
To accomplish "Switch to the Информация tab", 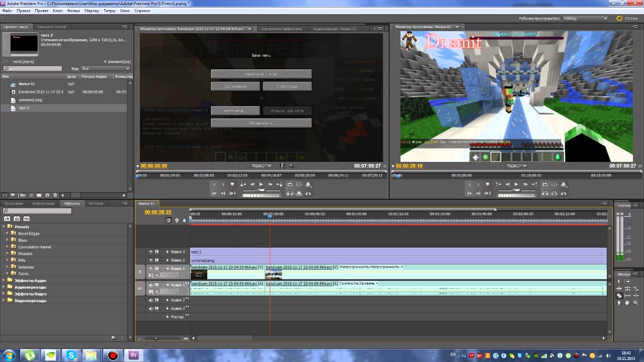I will pos(43,204).
